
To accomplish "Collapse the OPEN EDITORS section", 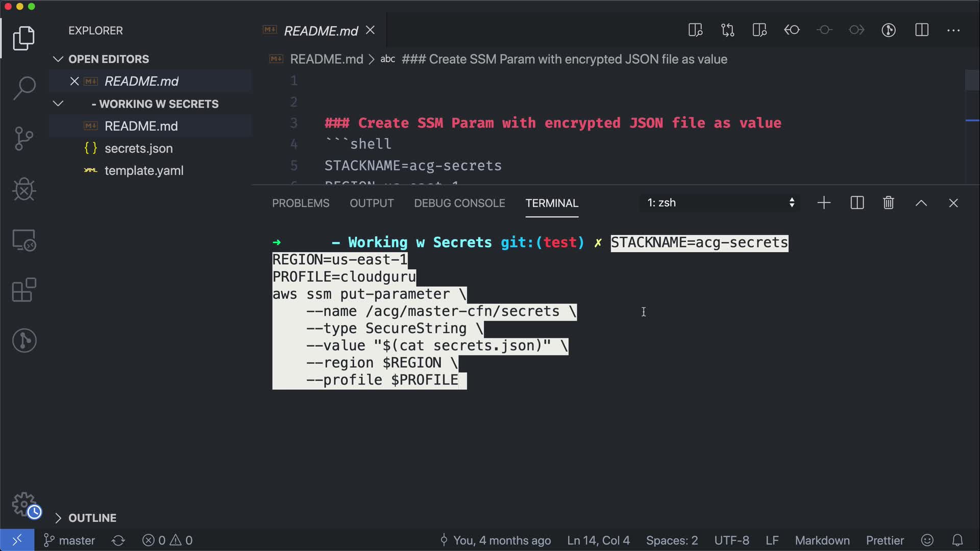I will (x=108, y=59).
